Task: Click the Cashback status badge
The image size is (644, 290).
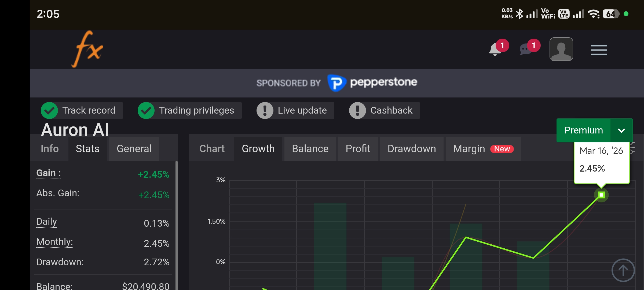Action: point(384,110)
